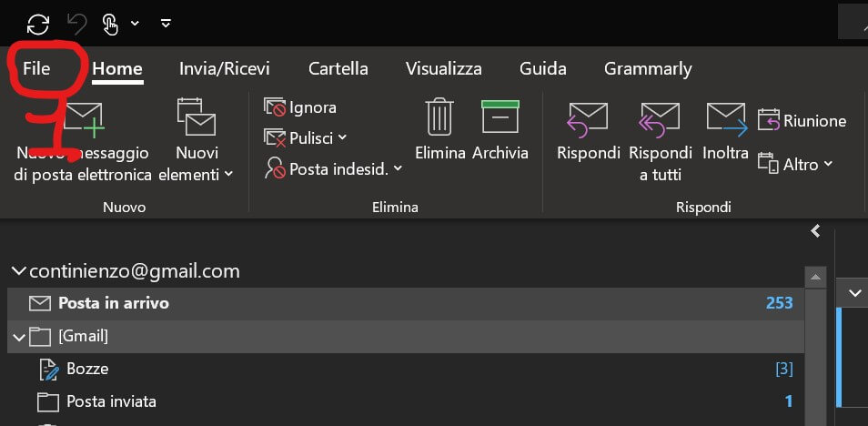
Task: Expand the Pulisci dropdown menu
Action: (x=342, y=138)
